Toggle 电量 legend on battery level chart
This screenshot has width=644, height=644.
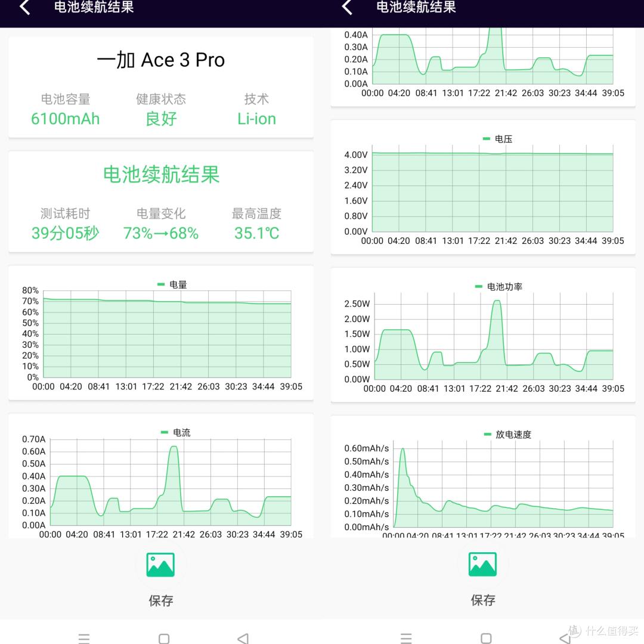click(172, 284)
